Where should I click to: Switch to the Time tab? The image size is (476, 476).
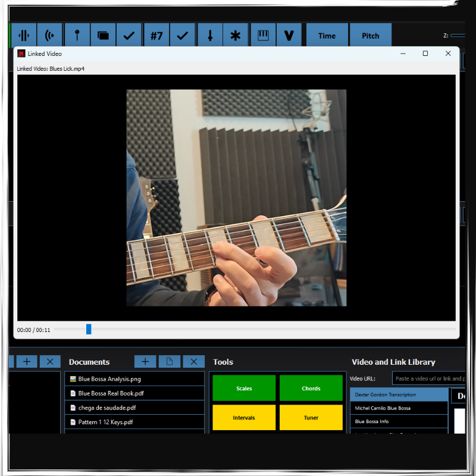point(327,35)
